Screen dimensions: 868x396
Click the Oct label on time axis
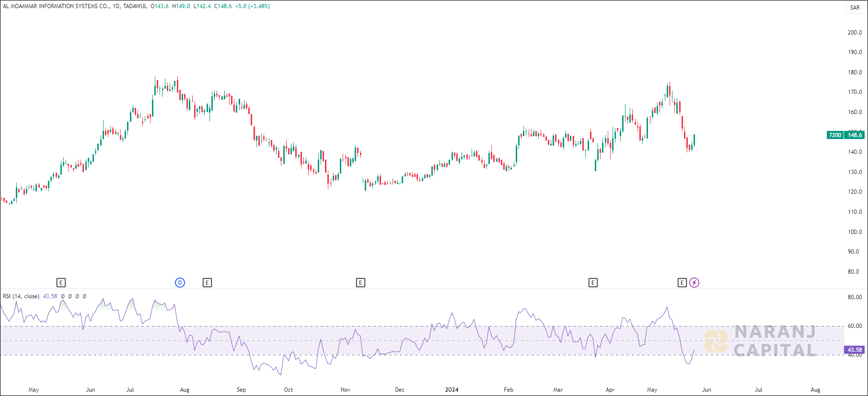point(288,390)
